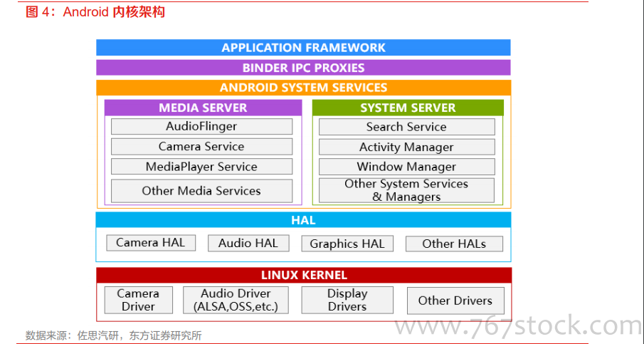Click the Window Manager box

[406, 167]
